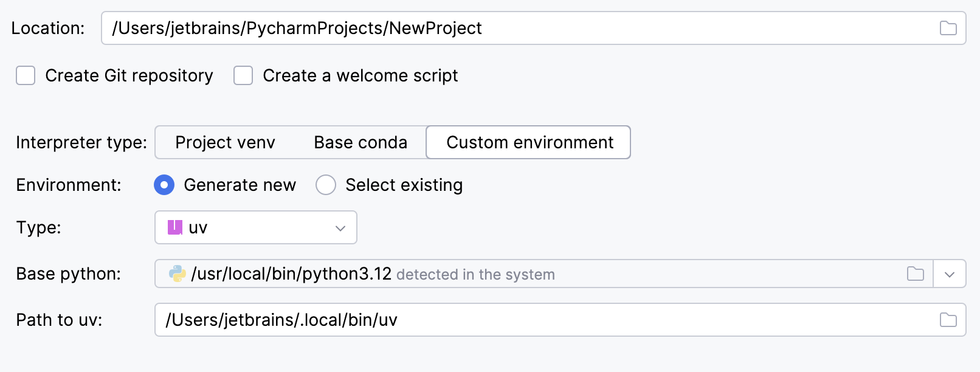
Task: Select the Generate new radio button
Action: pos(164,185)
